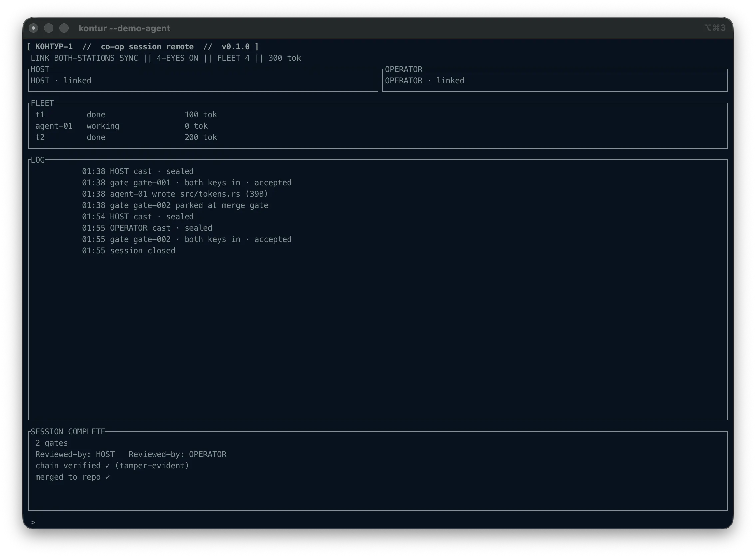Select the t1 row in FLEET
The height and width of the screenshot is (557, 756).
click(378, 115)
